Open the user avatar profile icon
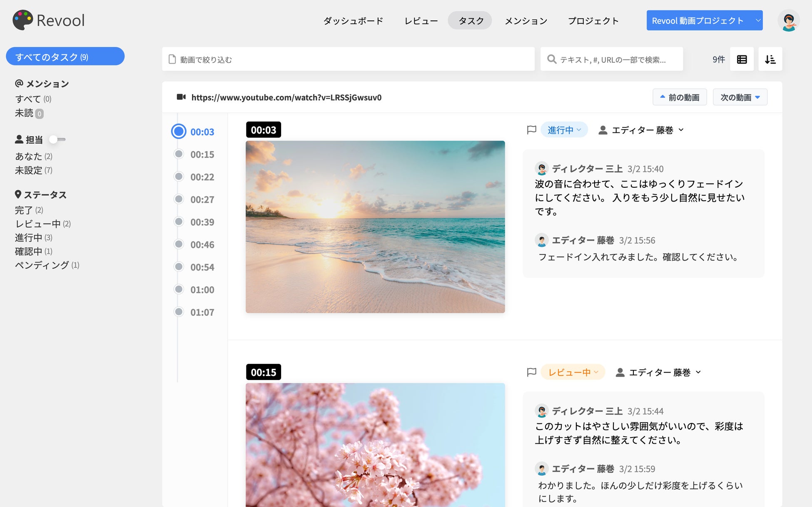This screenshot has height=507, width=812. [788, 21]
